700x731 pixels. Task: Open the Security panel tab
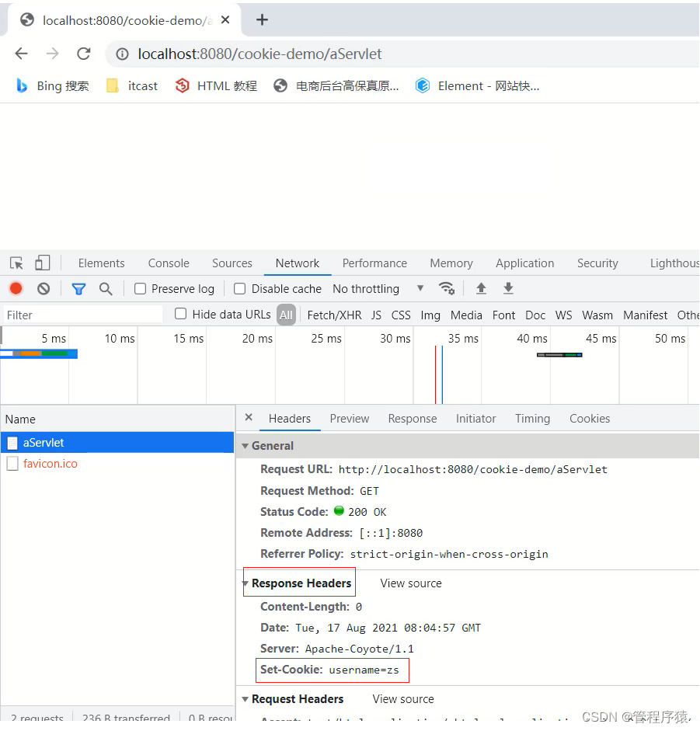tap(597, 263)
